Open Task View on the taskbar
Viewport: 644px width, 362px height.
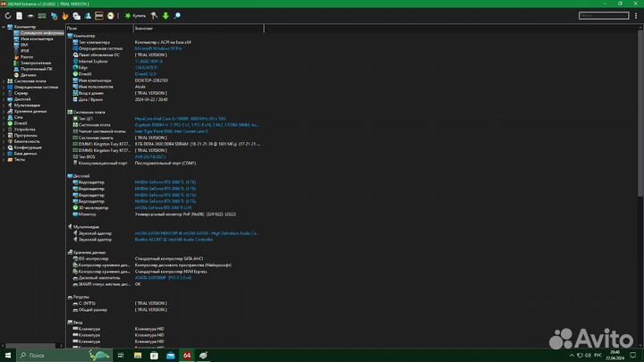coord(121,355)
